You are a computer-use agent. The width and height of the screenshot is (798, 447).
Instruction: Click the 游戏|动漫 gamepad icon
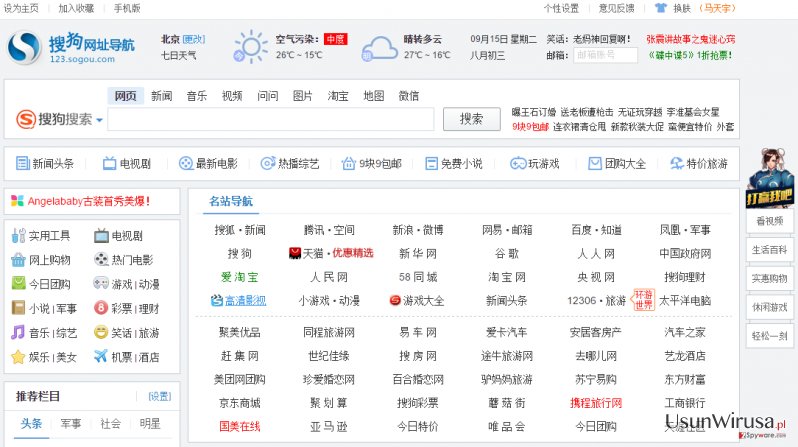tap(101, 284)
